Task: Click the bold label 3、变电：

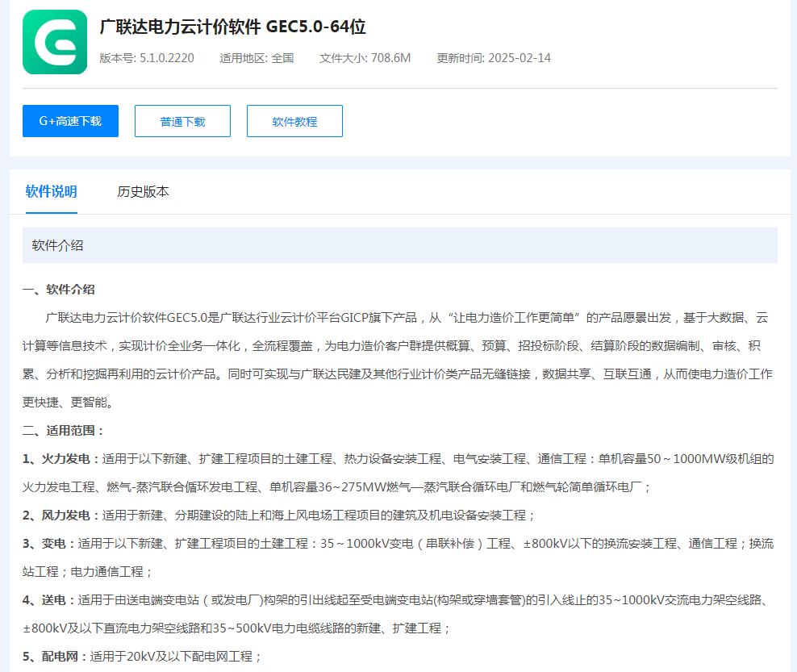Action: 50,544
